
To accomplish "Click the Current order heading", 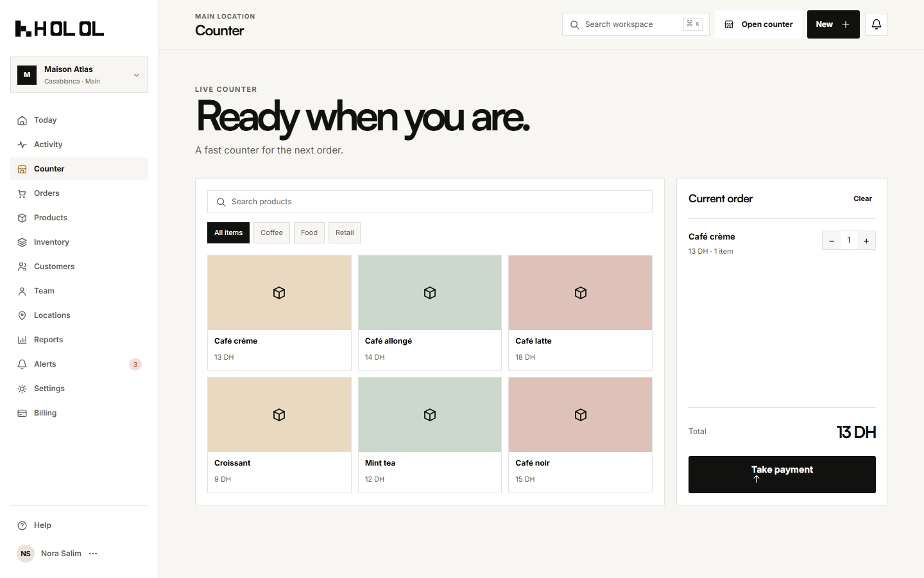I will 721,199.
